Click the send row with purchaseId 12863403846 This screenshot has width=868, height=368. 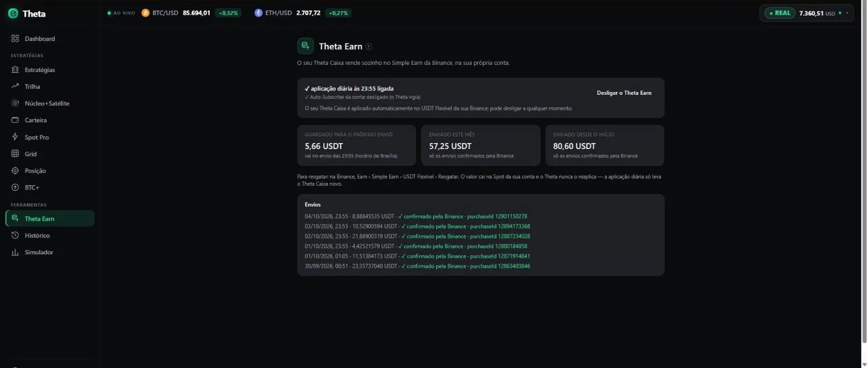coord(417,266)
